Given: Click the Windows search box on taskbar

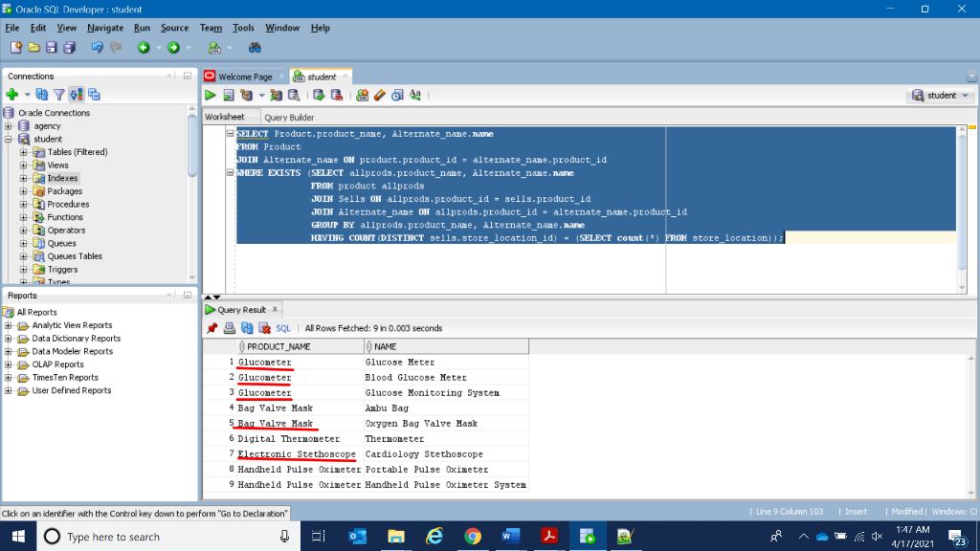Looking at the screenshot, I should [168, 537].
